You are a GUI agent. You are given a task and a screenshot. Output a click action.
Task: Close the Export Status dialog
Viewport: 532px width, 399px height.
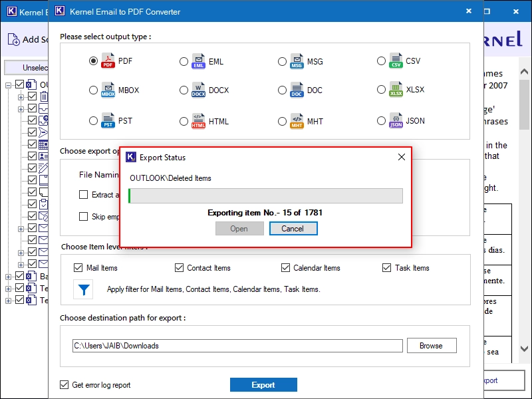pos(402,157)
